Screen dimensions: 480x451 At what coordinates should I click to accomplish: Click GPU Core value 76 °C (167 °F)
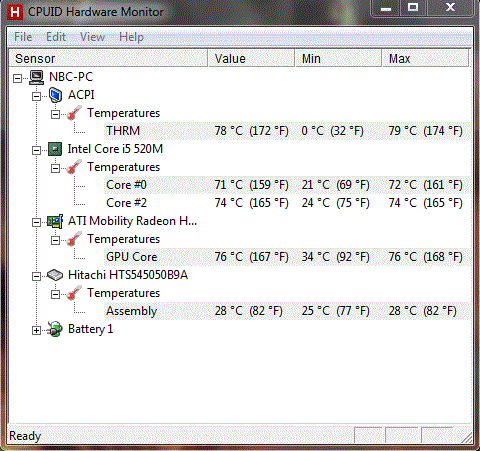tap(251, 257)
